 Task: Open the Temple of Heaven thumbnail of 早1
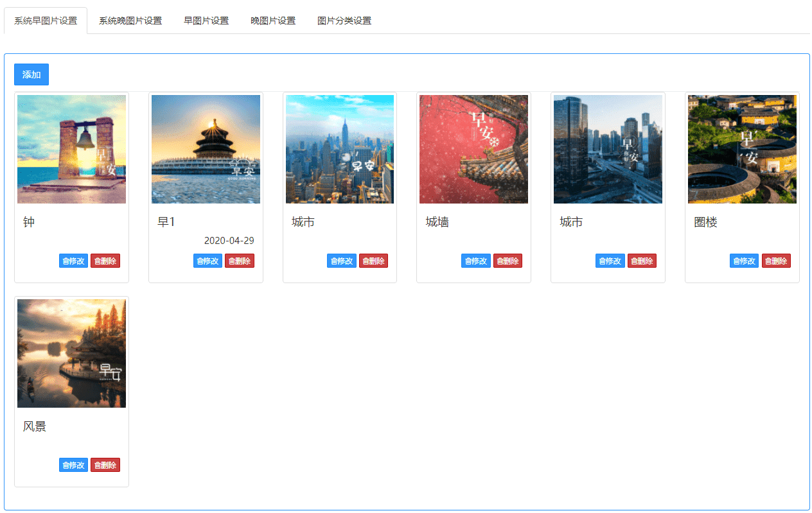(206, 149)
